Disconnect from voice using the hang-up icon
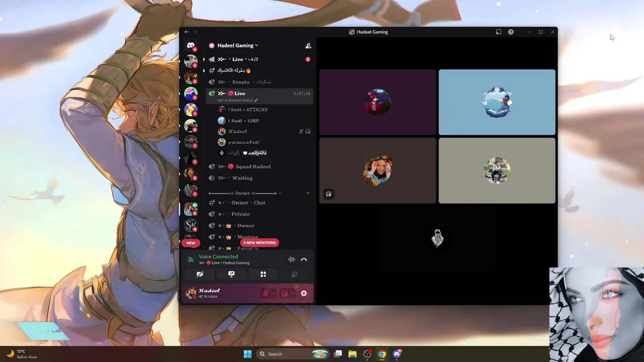This screenshot has height=362, width=644. tap(304, 259)
